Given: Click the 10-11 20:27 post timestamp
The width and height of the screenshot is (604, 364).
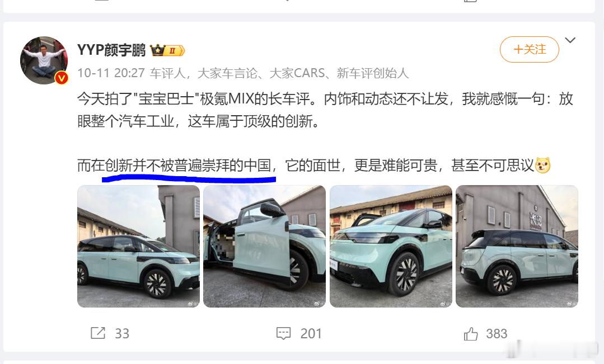Looking at the screenshot, I should (x=111, y=73).
